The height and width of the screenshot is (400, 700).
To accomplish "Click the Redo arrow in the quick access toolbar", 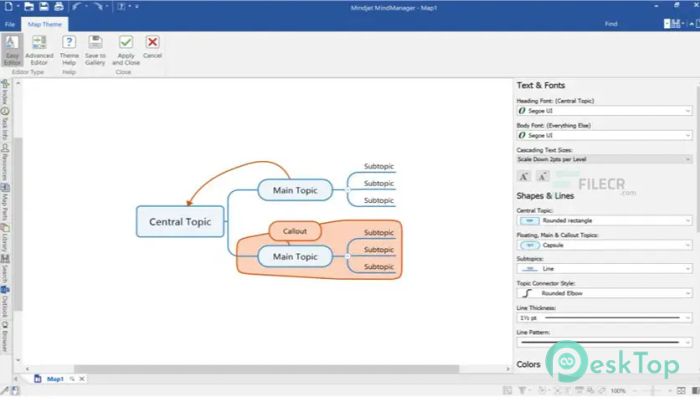I will pos(99,6).
